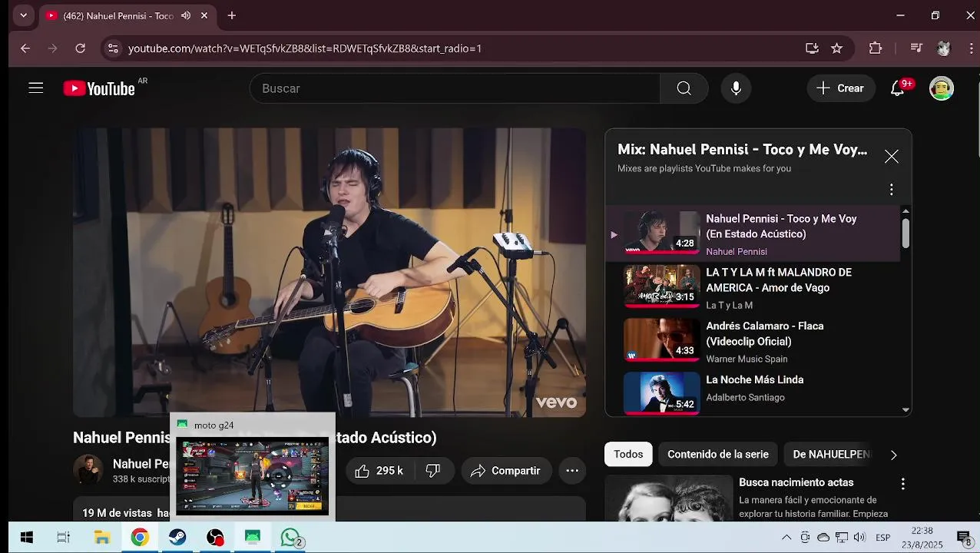
Task: Go forward in browser history
Action: click(52, 48)
